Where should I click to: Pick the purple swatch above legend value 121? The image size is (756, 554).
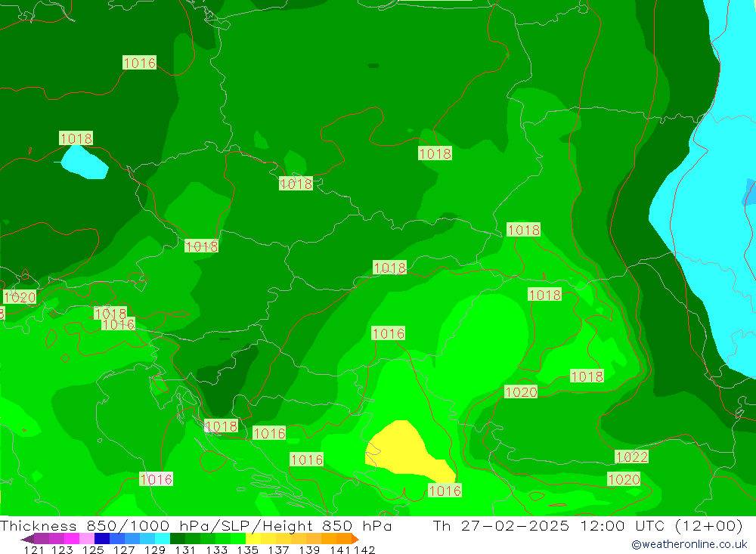tap(42, 539)
